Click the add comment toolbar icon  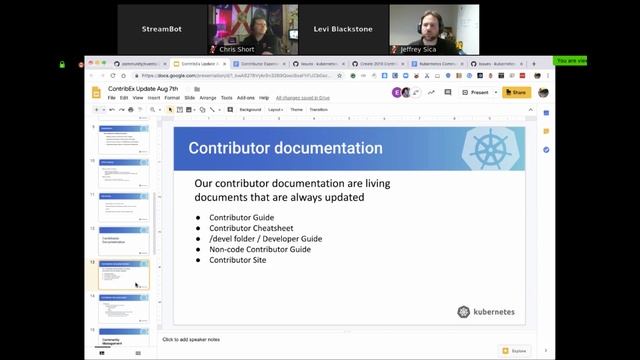pos(230,110)
